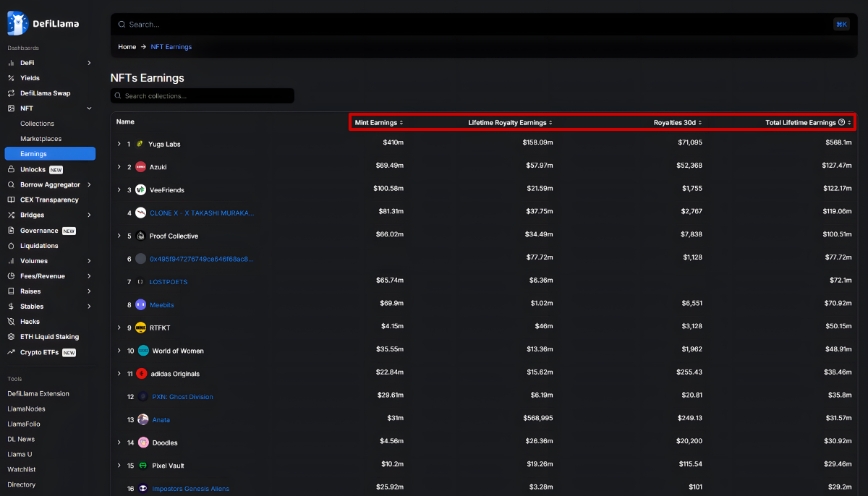The height and width of the screenshot is (496, 868).
Task: Sort by Lifetime Royalty Earnings column
Action: (x=509, y=121)
